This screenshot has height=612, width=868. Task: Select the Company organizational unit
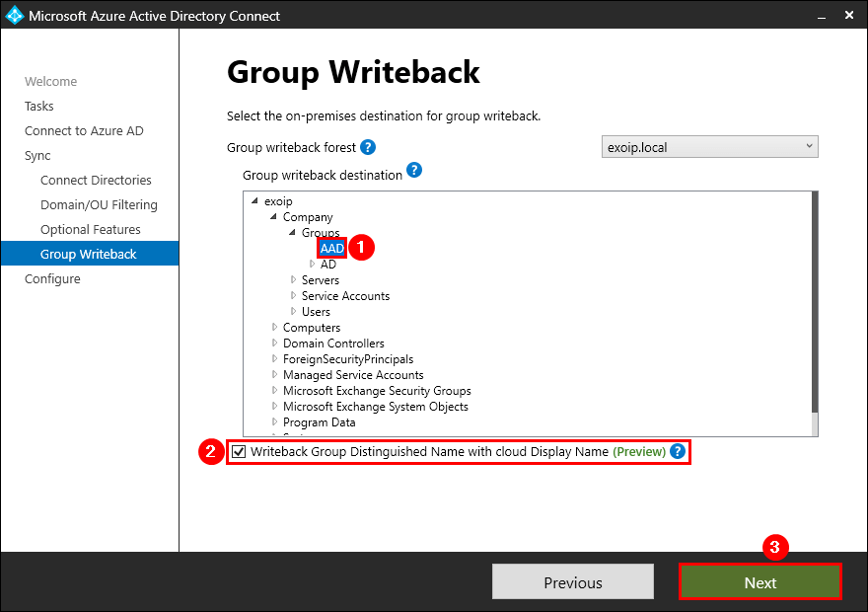[308, 217]
